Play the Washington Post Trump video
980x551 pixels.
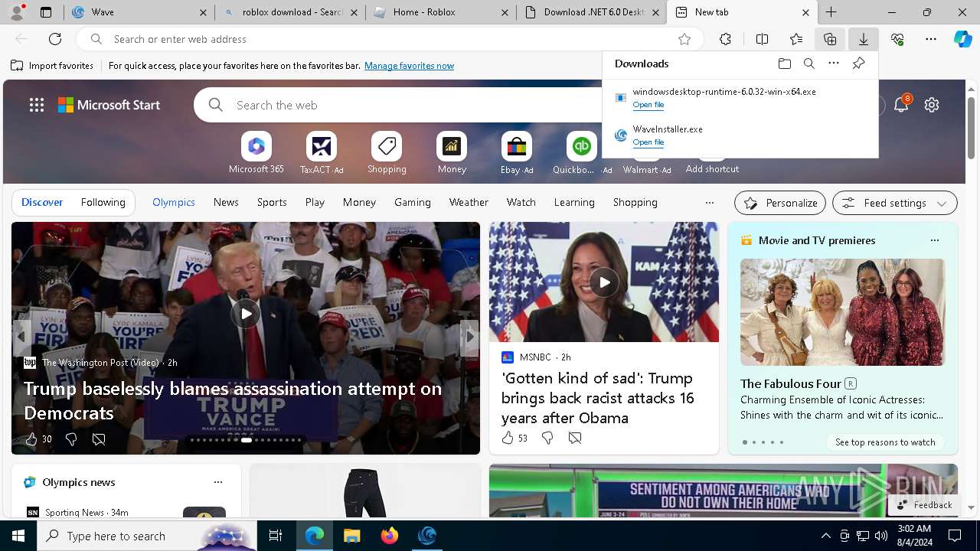point(246,314)
